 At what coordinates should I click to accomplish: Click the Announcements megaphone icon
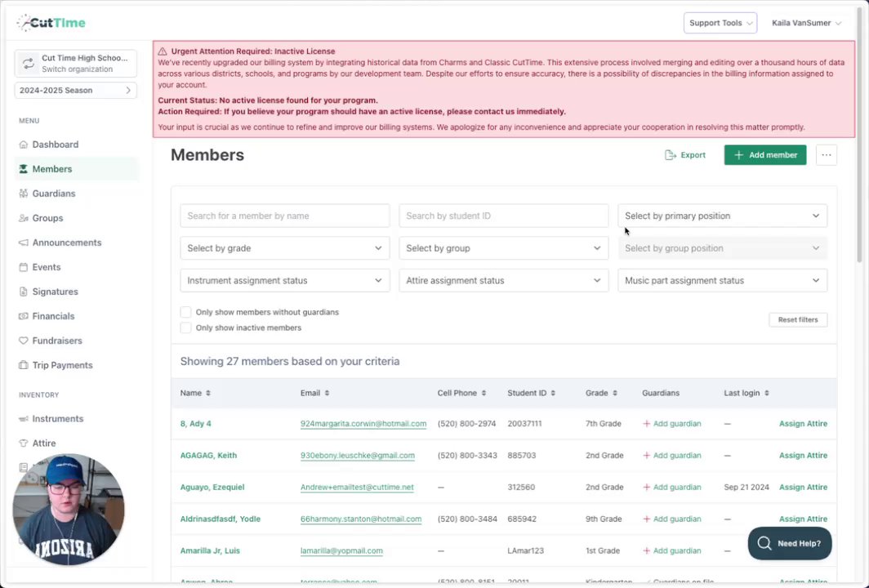pyautogui.click(x=24, y=243)
